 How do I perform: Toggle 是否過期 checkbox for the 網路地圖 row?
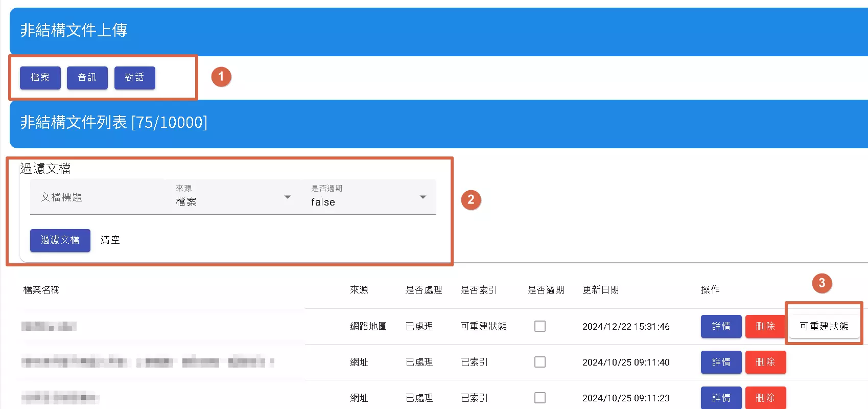(539, 326)
